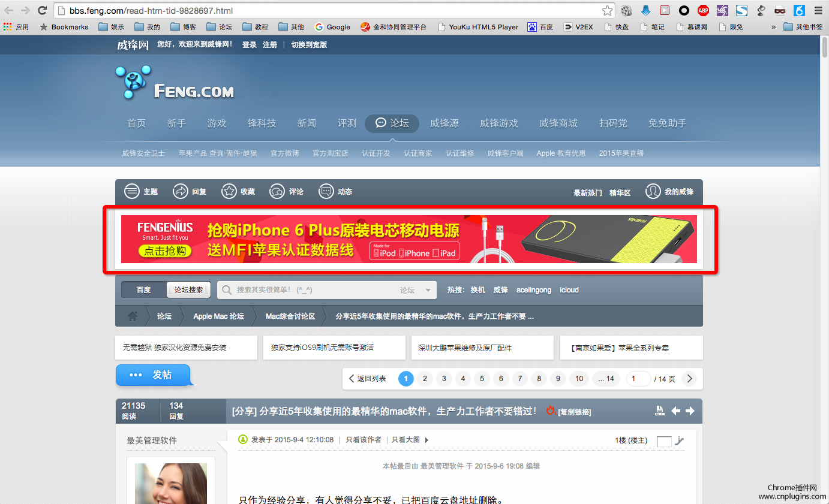
Task: Go to next page with arrow
Action: coord(690,379)
